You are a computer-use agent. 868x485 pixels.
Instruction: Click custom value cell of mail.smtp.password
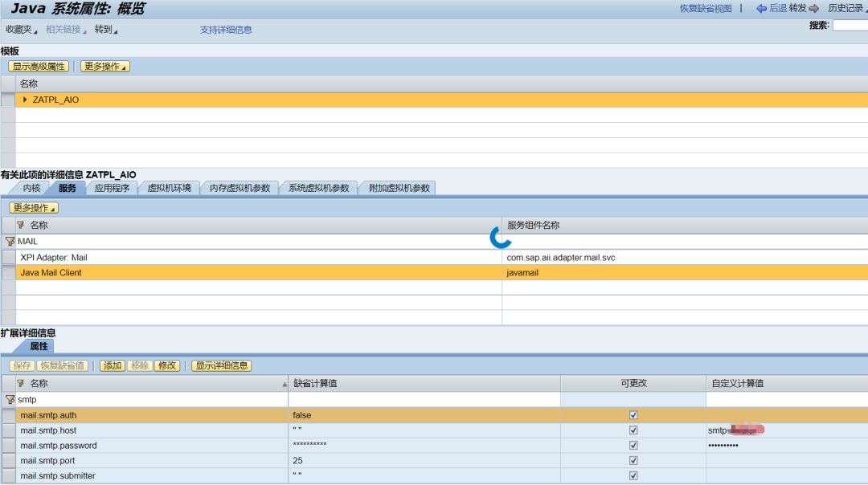coord(787,445)
